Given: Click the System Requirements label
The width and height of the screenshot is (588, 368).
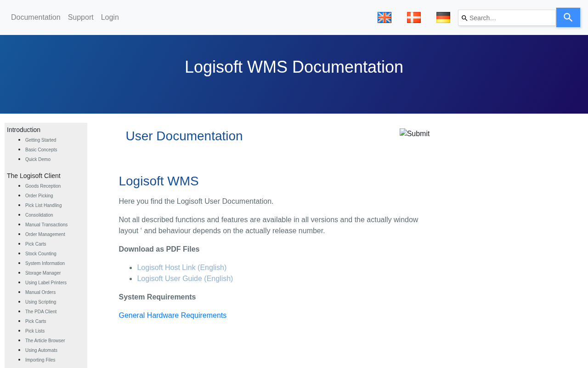Looking at the screenshot, I should 158,297.
